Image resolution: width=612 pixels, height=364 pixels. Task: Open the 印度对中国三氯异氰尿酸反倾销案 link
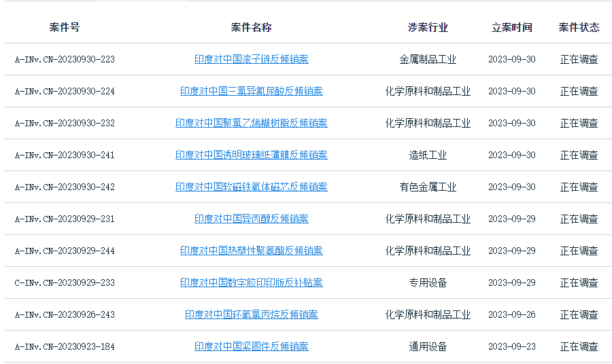tap(251, 91)
